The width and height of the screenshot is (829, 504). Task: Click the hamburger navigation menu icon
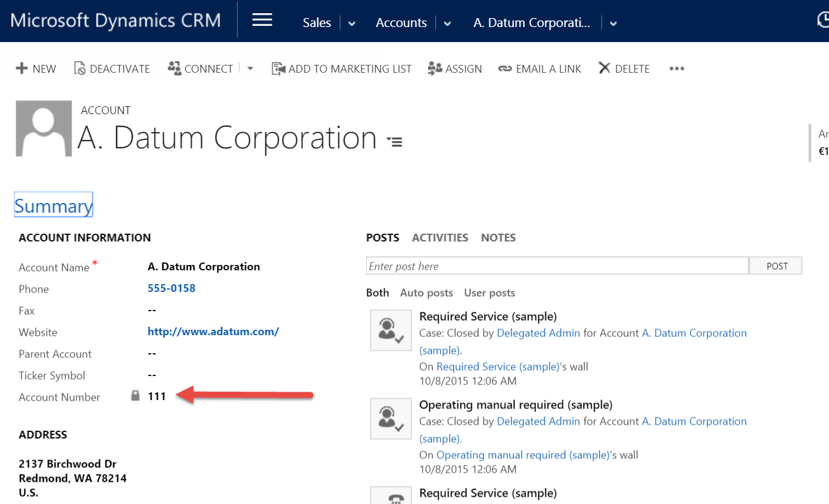(262, 21)
